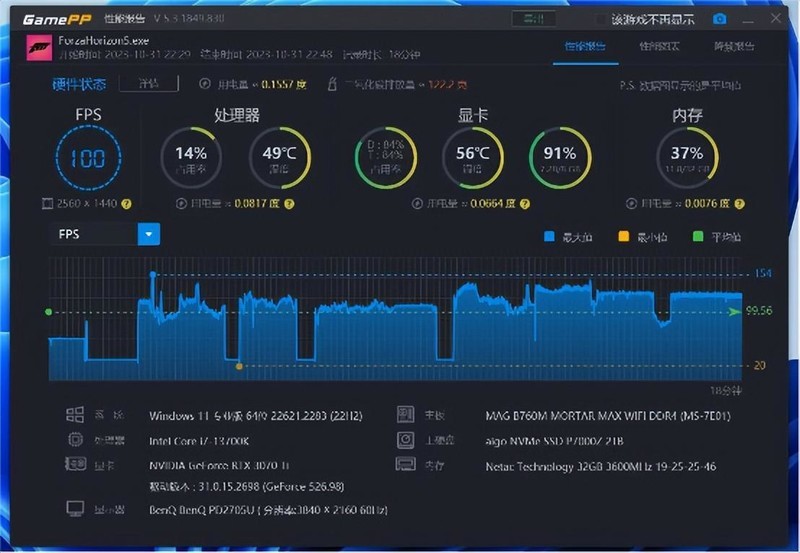Click the 122.2 carbon emission value
Image resolution: width=800 pixels, height=553 pixels.
click(447, 84)
